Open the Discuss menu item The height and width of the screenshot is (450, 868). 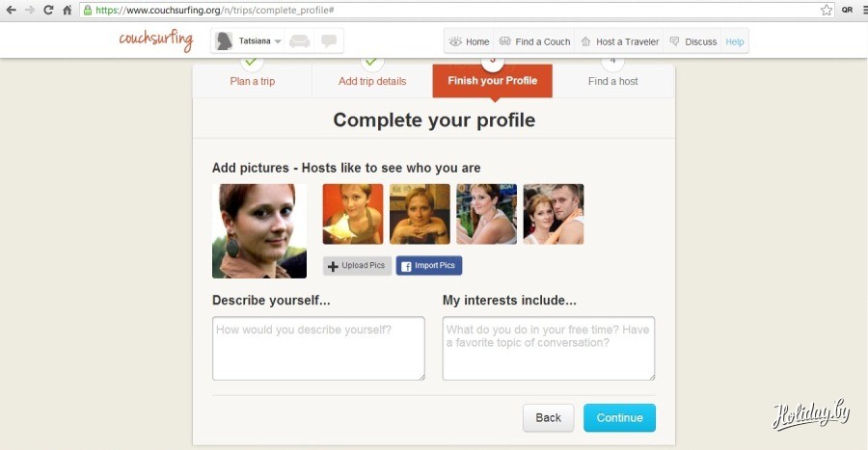tap(693, 41)
